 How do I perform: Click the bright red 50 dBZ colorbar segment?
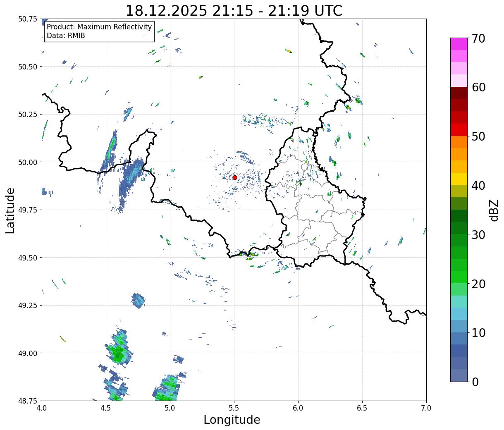pyautogui.click(x=459, y=130)
